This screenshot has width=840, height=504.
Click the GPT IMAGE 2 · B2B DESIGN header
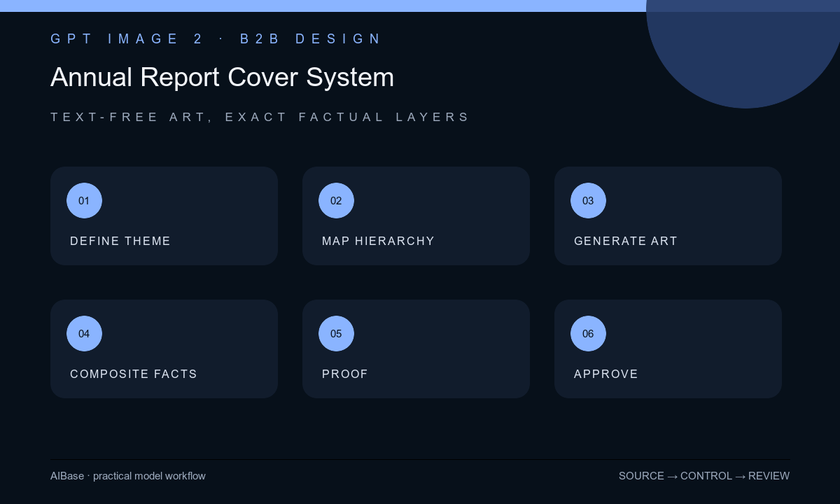(216, 39)
